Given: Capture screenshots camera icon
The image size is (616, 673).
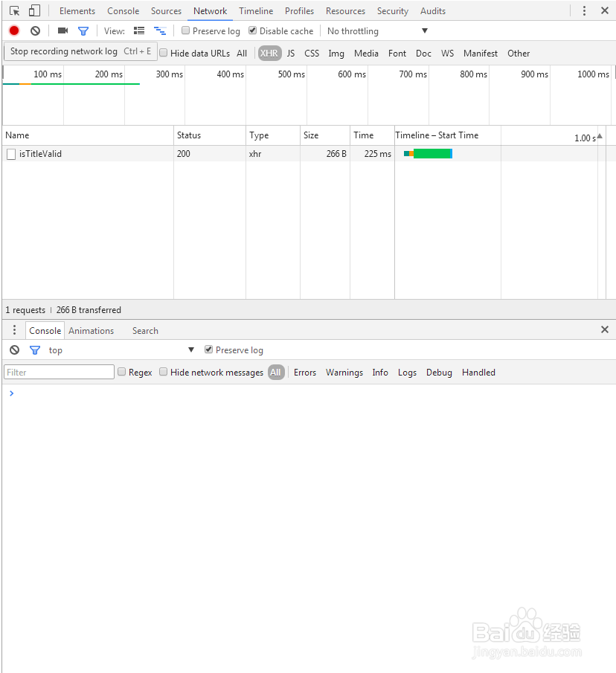Looking at the screenshot, I should [x=62, y=31].
